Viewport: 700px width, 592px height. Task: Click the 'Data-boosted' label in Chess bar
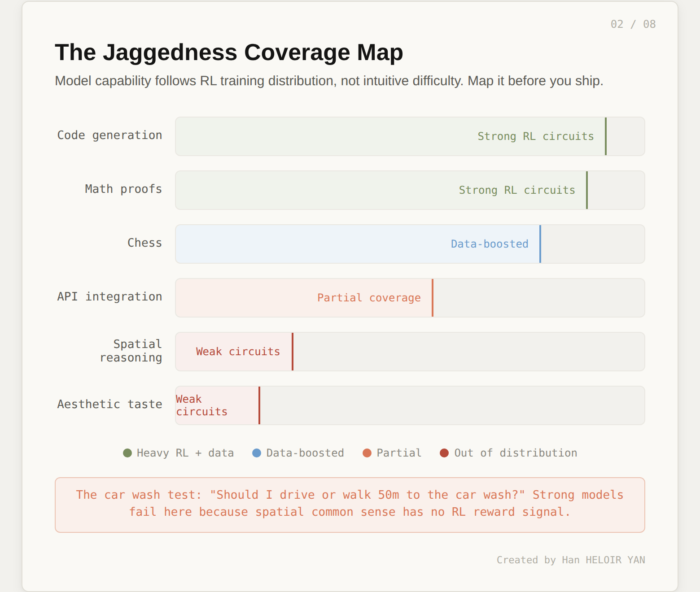tap(490, 244)
